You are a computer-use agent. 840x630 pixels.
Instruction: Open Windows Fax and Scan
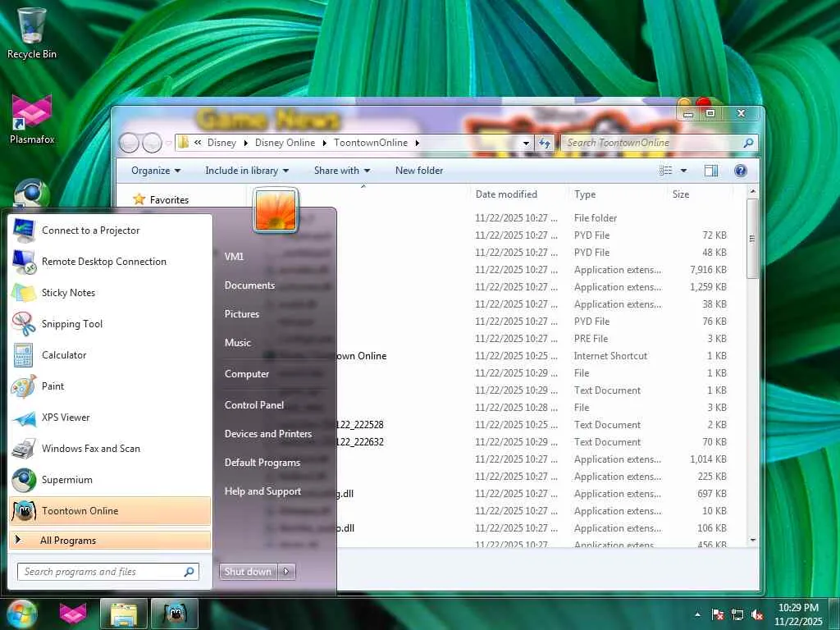pos(111,449)
